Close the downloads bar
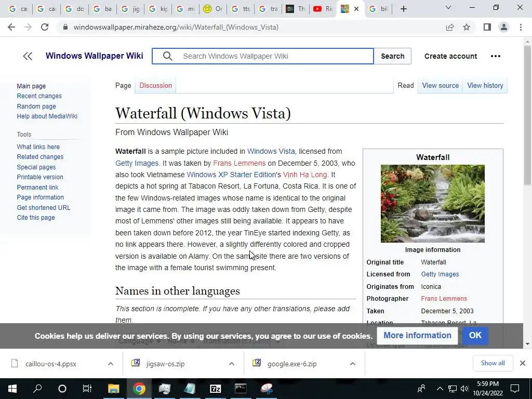532x399 pixels. coord(523,363)
